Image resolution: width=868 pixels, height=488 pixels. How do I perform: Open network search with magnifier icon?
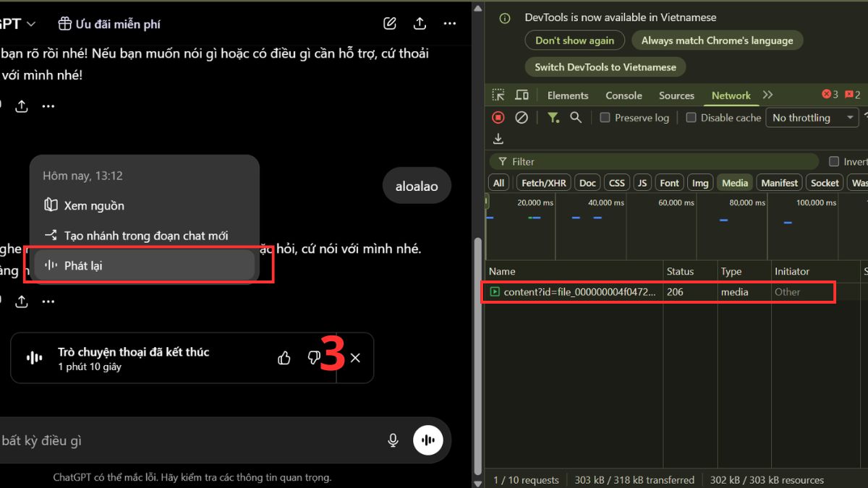(x=576, y=117)
